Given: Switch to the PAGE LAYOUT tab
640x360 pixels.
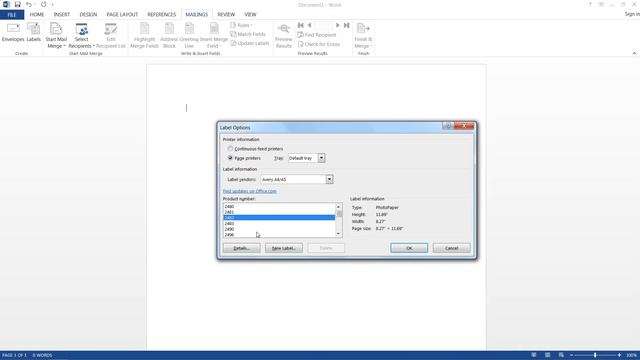Looking at the screenshot, I should click(122, 15).
